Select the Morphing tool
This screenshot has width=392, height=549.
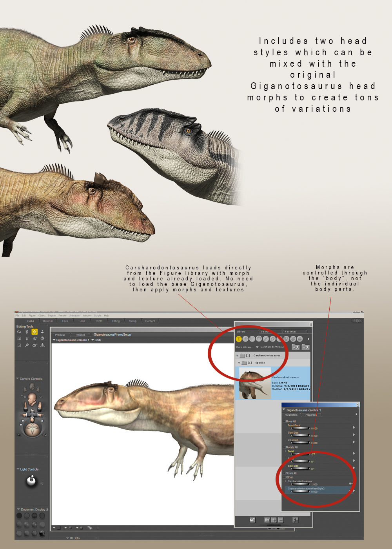click(x=34, y=345)
